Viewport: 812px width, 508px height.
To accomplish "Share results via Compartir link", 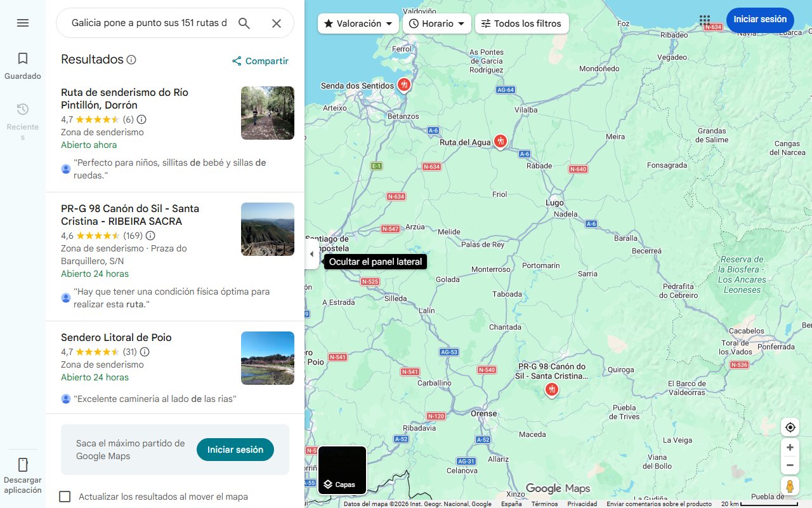I will 259,61.
